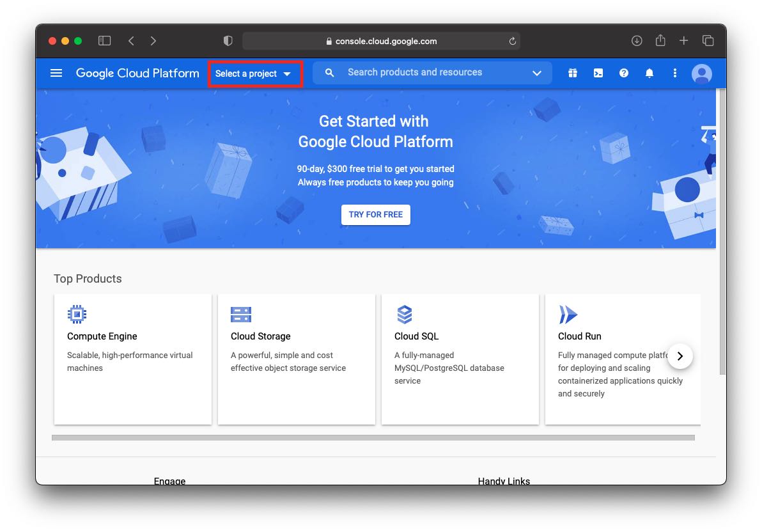Image resolution: width=762 pixels, height=532 pixels.
Task: Click the Safari privacy shield icon
Action: 228,41
